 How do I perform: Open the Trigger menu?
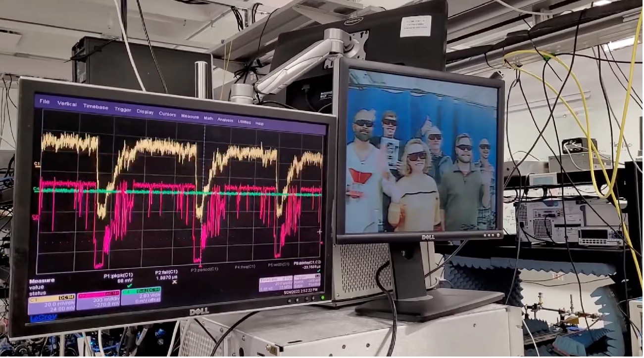coord(123,109)
